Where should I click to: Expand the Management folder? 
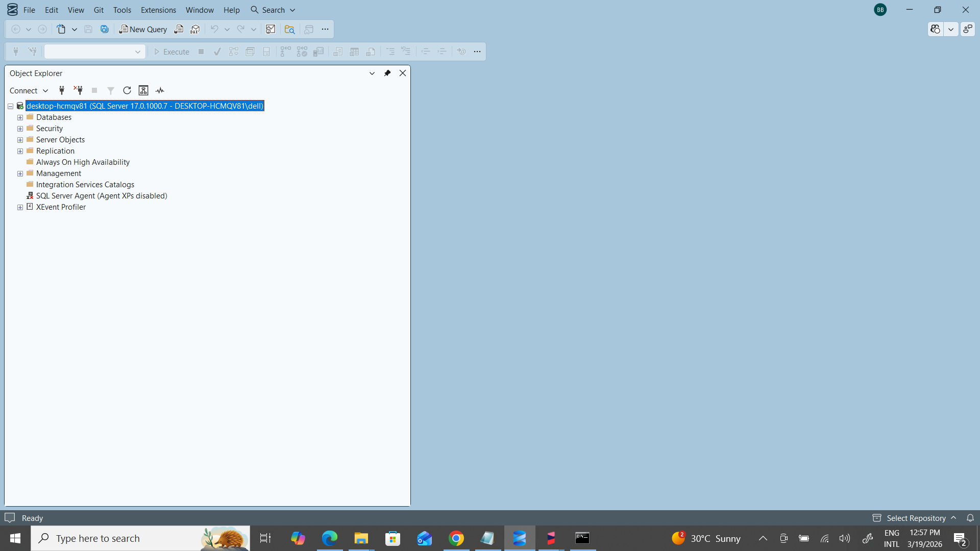(20, 173)
